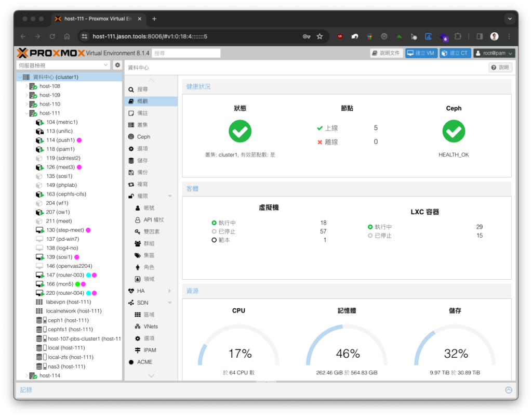The width and height of the screenshot is (532, 417).
Task: Click the browser extensions puzzle icon
Action: (458, 36)
